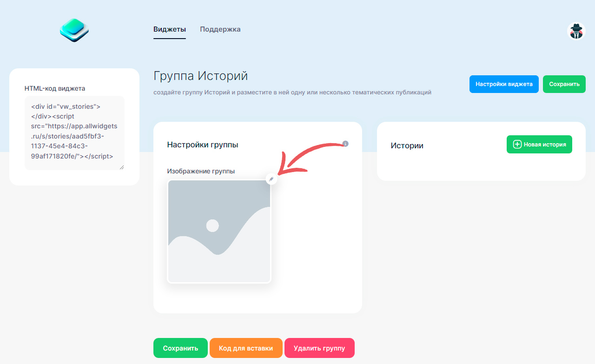The height and width of the screenshot is (364, 595).
Task: Click the Удалить группу button
Action: coord(319,348)
